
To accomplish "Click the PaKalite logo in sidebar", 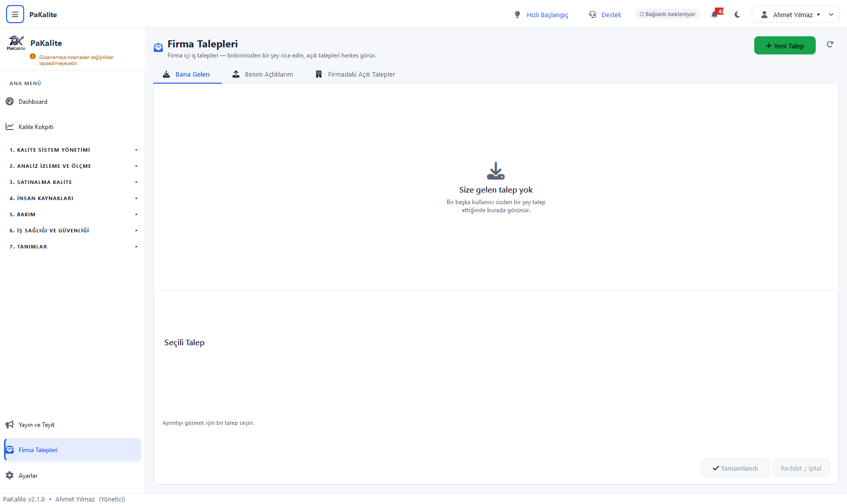I will pyautogui.click(x=16, y=42).
